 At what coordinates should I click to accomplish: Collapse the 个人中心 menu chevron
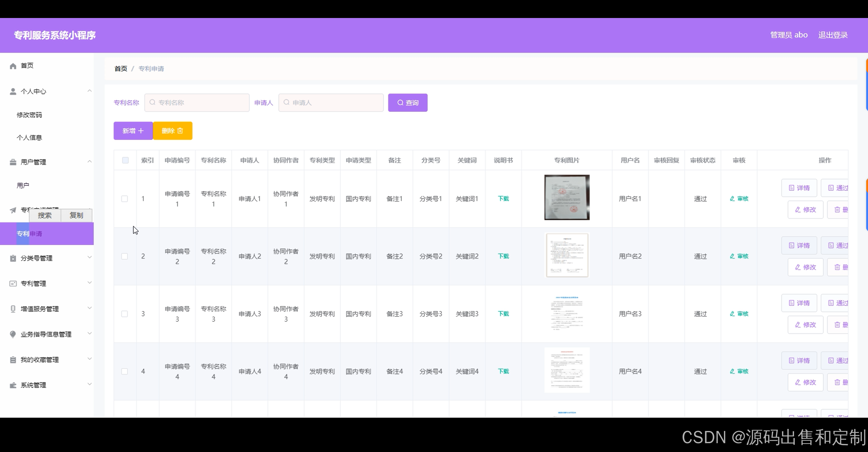click(x=90, y=91)
